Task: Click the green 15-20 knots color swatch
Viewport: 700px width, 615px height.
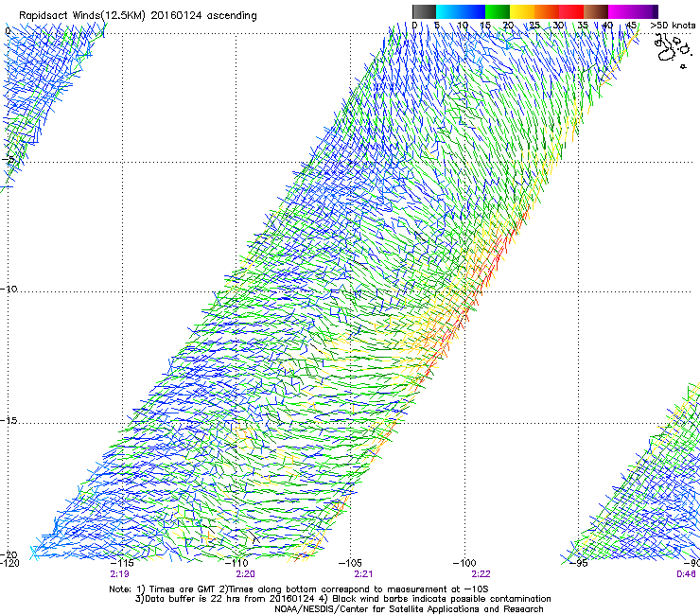Action: point(498,11)
